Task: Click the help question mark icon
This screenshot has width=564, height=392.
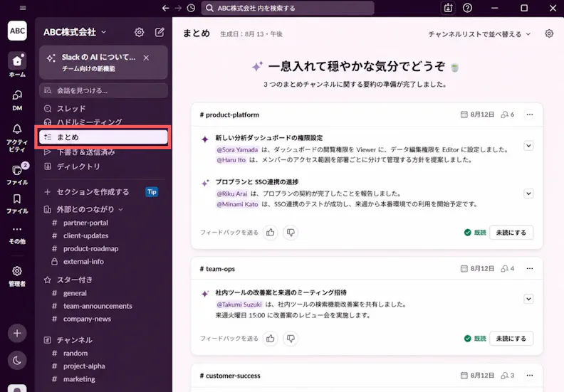Action: pos(467,8)
